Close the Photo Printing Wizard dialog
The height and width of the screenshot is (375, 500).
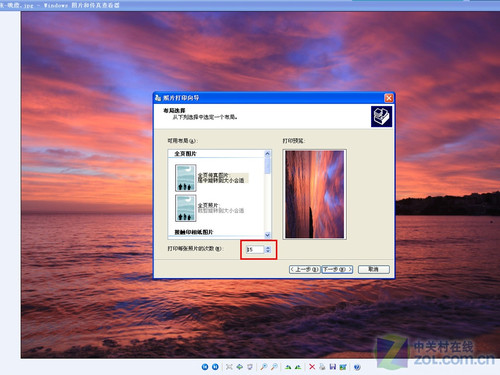click(388, 98)
